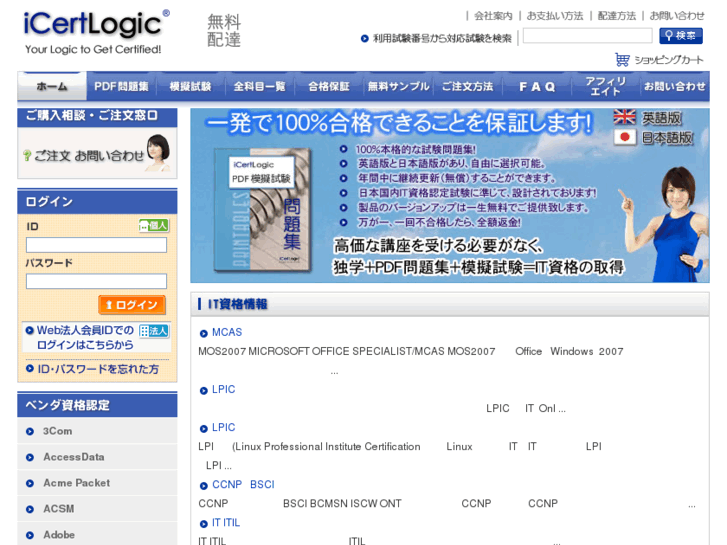Select the ACSM vendor entry
This screenshot has width=727, height=545.
[97, 509]
